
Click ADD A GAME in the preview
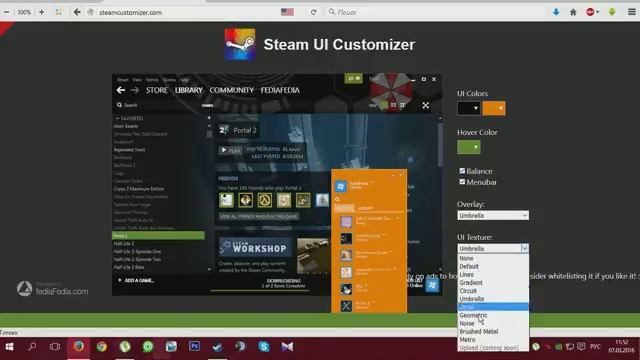pos(136,280)
